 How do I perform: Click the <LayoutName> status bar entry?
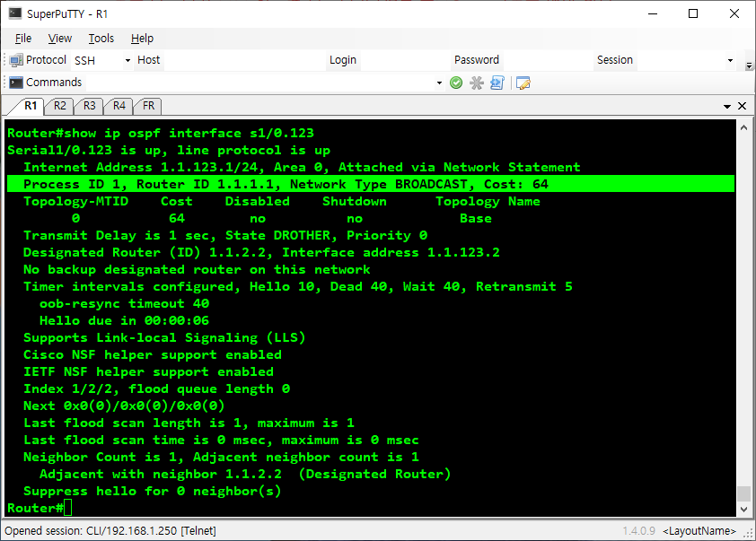[699, 531]
